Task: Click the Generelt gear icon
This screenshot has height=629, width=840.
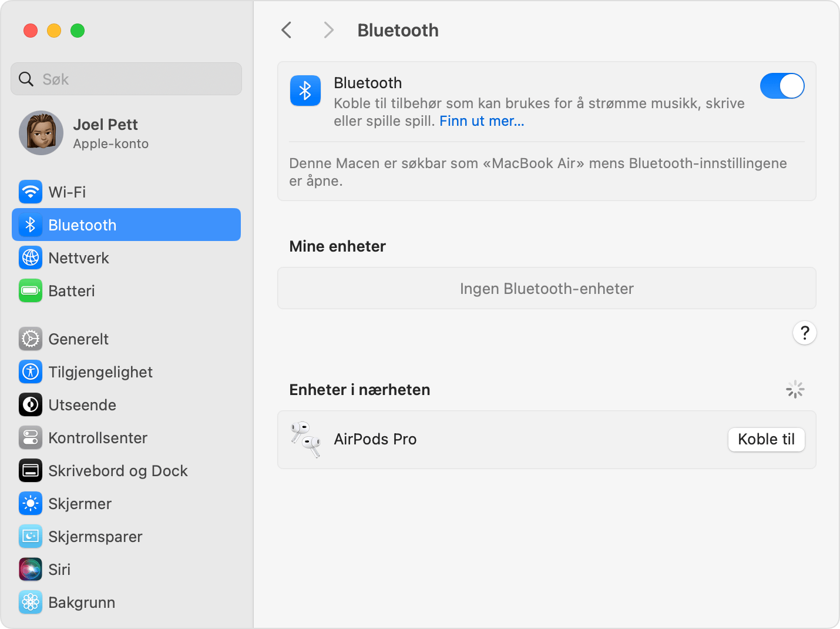Action: [x=31, y=339]
